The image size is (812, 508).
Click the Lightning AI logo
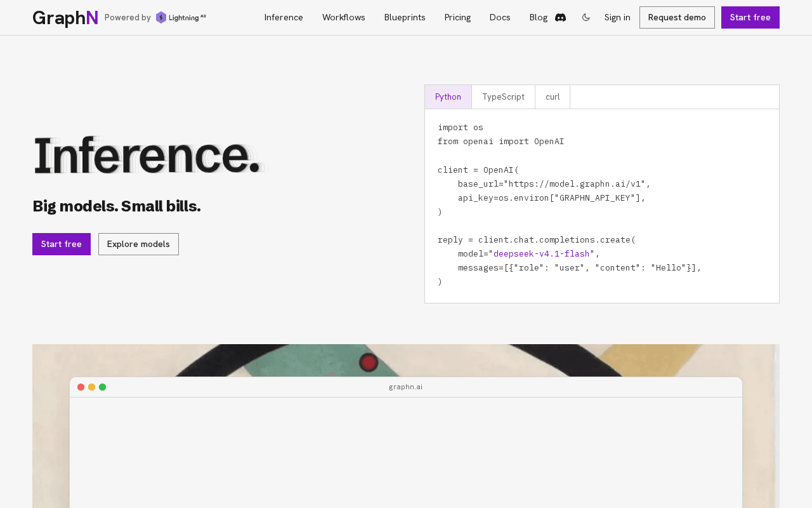coord(181,18)
